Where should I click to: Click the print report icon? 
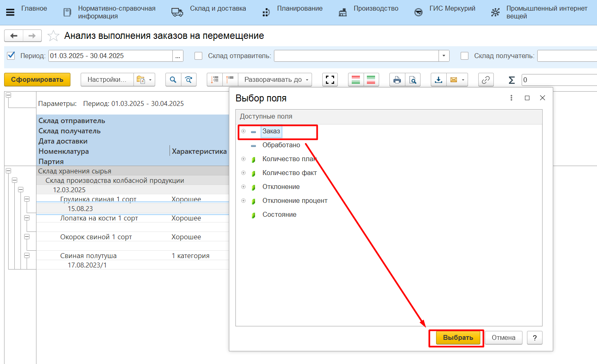tap(397, 80)
